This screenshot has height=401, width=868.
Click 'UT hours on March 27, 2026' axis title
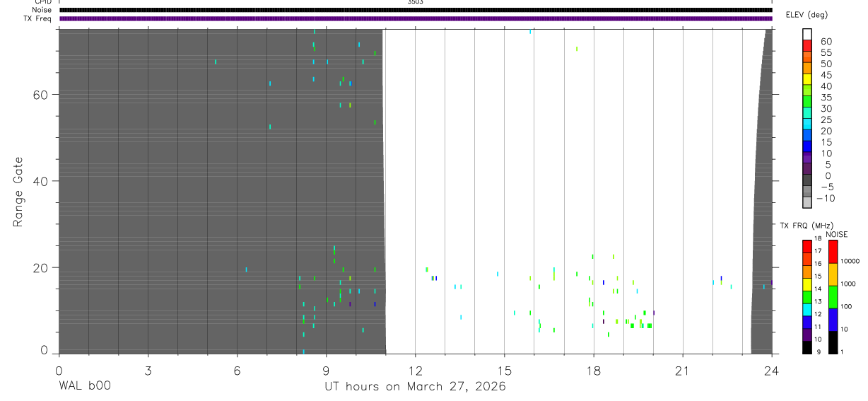click(416, 387)
